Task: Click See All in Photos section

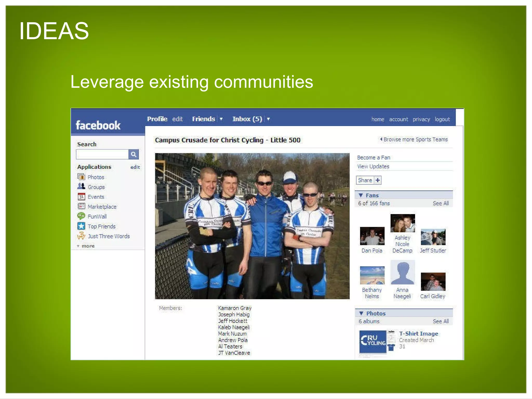Action: 441,321
